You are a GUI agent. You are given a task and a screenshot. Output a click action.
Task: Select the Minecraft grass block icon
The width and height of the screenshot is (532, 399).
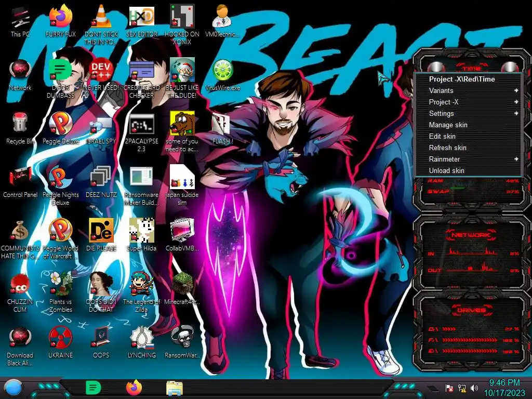[182, 284]
